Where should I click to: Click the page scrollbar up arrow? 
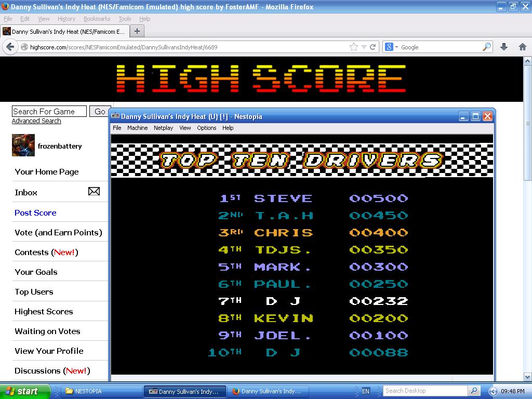(528, 61)
